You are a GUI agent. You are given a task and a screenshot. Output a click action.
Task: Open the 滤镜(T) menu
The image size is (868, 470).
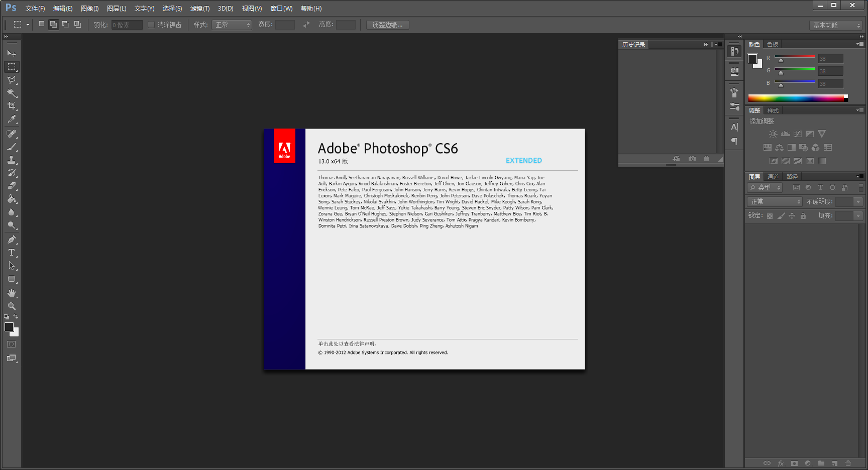click(200, 9)
